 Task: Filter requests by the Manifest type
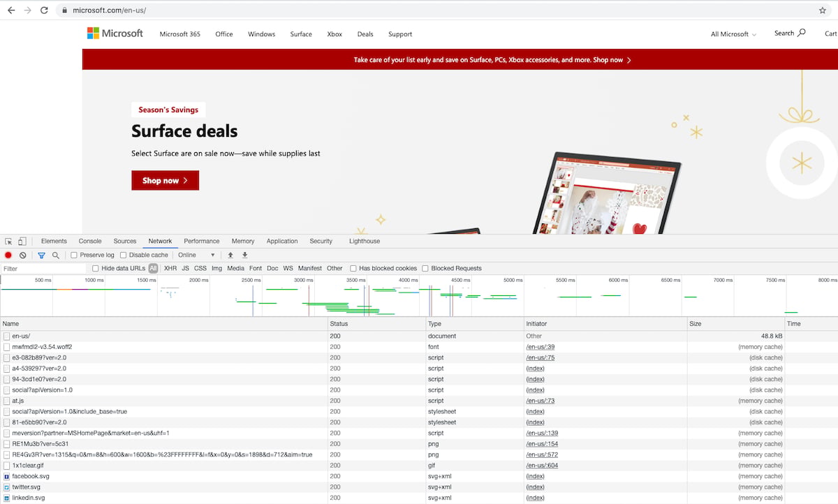pos(310,268)
